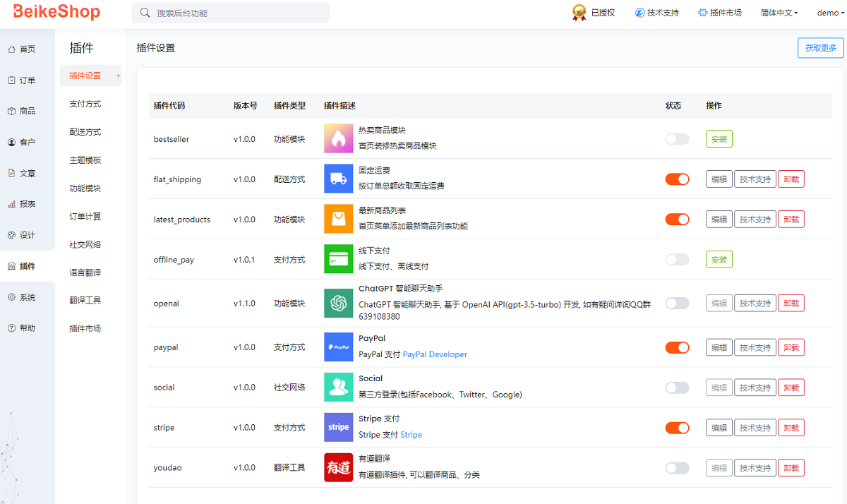Enable the openai plugin switch
Image resolution: width=847 pixels, height=504 pixels.
(x=677, y=304)
